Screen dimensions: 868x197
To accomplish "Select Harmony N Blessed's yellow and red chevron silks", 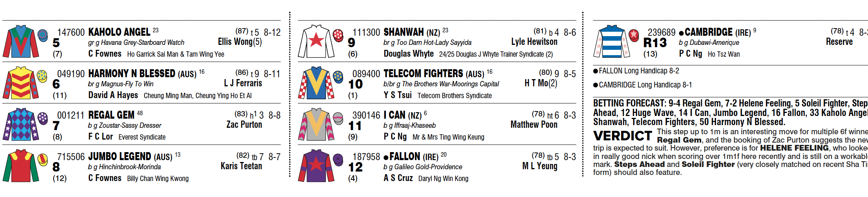I will pos(21,83).
